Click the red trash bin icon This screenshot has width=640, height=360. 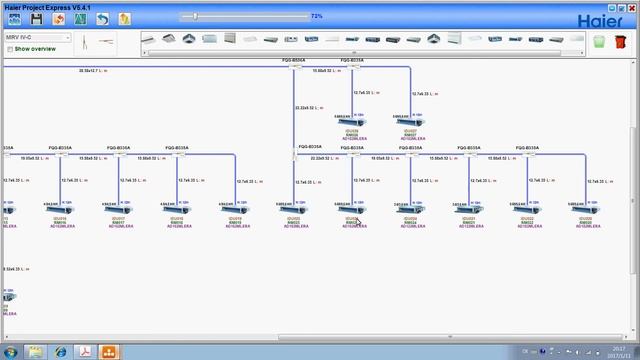pos(620,42)
